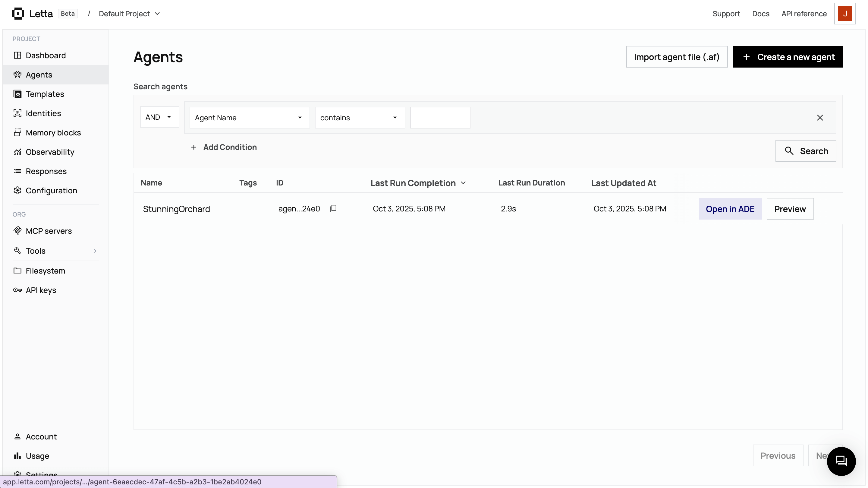Screen dimensions: 868x488
Task: Open API keys section
Action: coord(41,290)
